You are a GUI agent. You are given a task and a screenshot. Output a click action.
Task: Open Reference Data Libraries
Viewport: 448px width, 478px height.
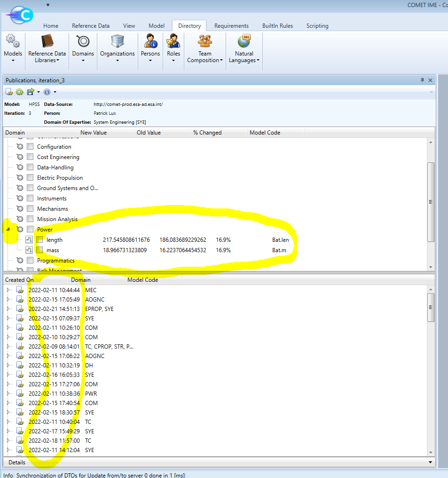pyautogui.click(x=47, y=49)
